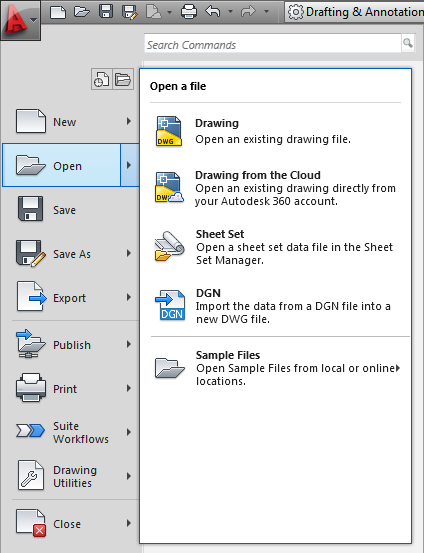Select the Publish menu item
Screen dimensions: 424x553
coord(71,345)
